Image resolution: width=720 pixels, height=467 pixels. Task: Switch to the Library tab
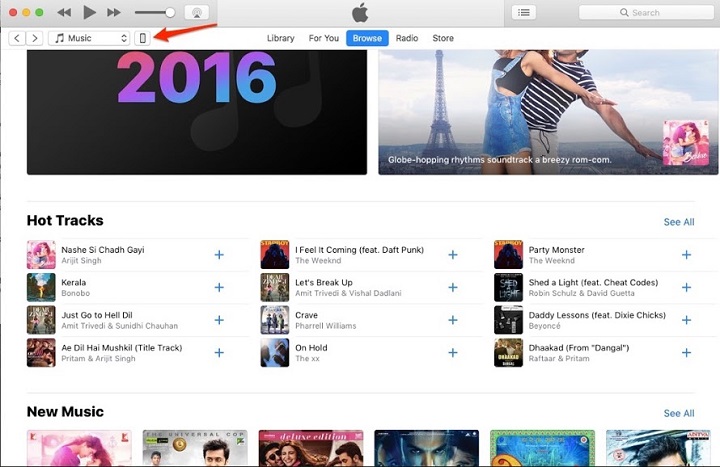(281, 38)
